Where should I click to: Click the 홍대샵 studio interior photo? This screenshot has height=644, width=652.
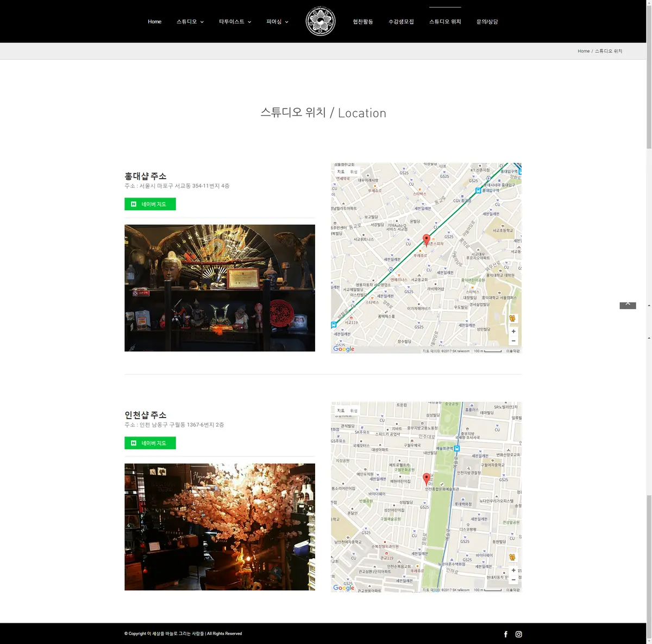point(220,288)
